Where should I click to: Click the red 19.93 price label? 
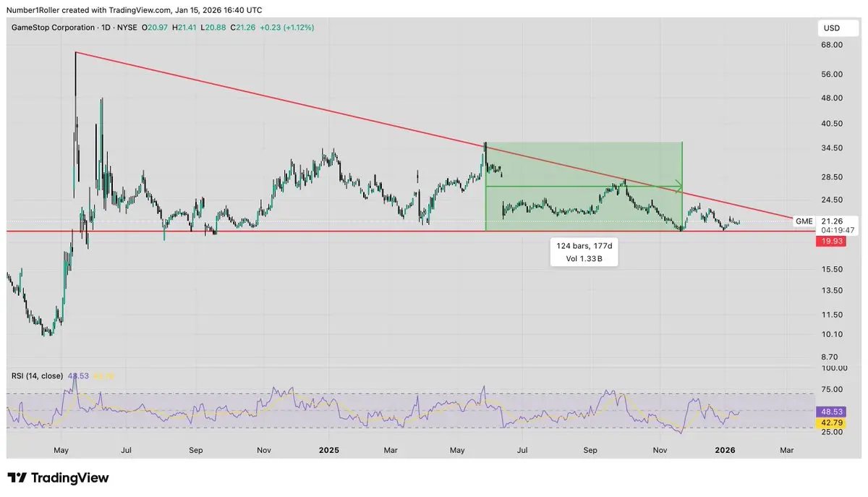pyautogui.click(x=832, y=241)
